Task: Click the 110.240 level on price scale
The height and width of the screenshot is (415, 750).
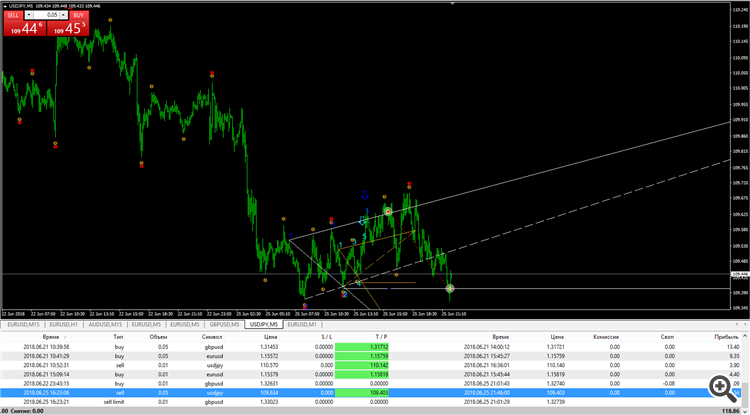Action: click(x=740, y=9)
